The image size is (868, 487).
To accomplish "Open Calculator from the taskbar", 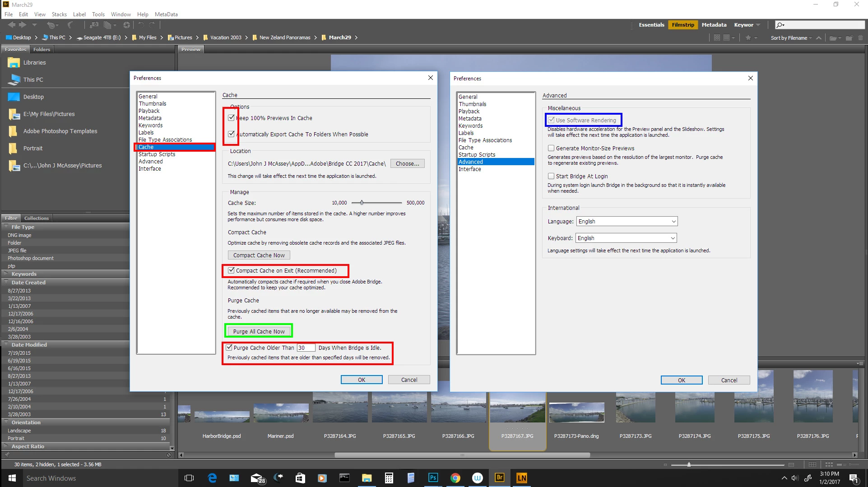I will pos(389,478).
